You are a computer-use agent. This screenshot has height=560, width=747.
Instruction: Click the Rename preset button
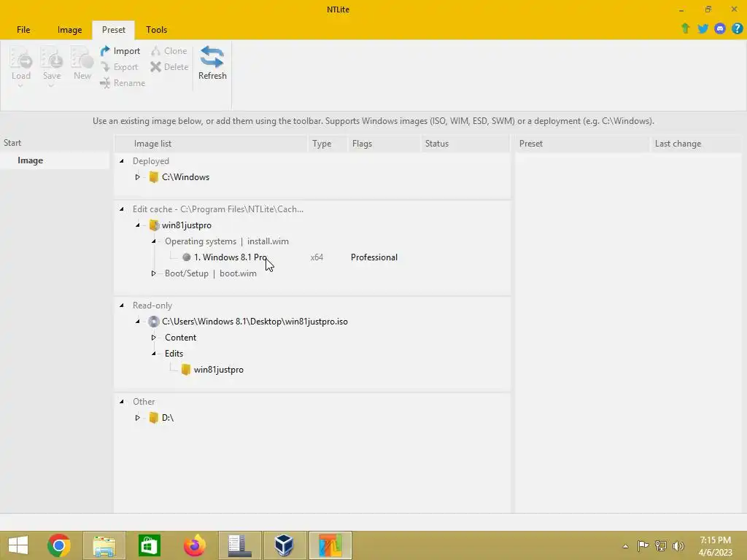[x=123, y=83]
